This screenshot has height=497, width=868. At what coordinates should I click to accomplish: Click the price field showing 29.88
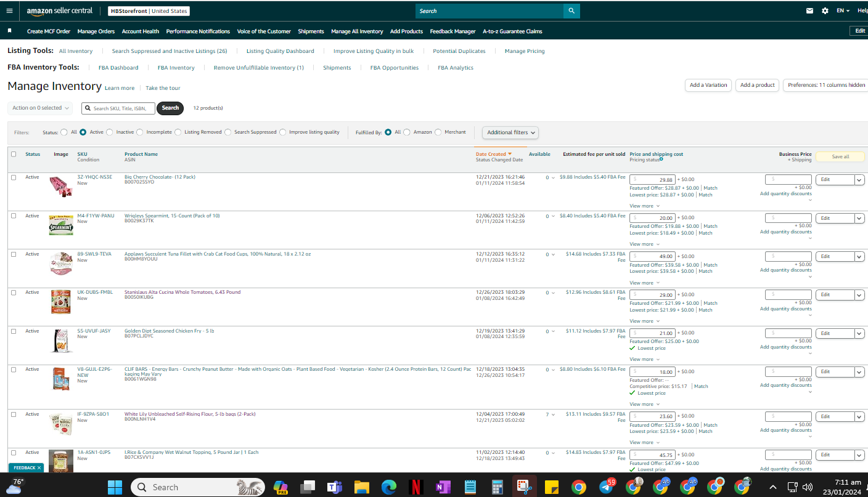(652, 180)
